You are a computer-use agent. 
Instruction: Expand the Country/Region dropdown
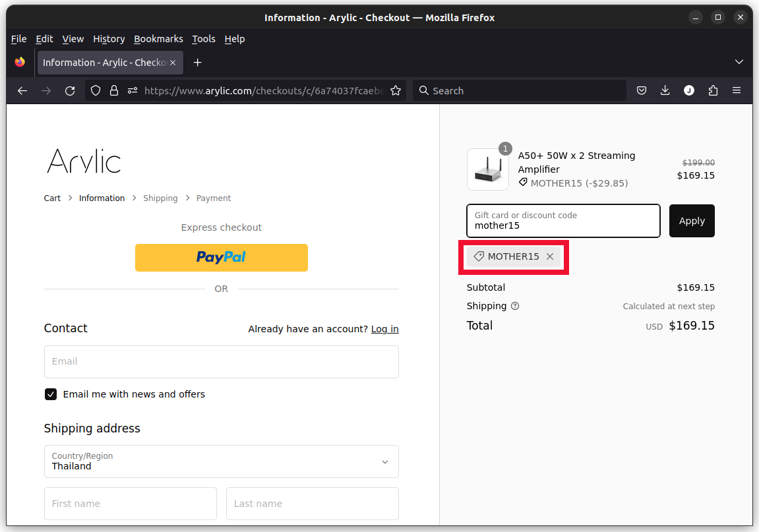[x=221, y=461]
